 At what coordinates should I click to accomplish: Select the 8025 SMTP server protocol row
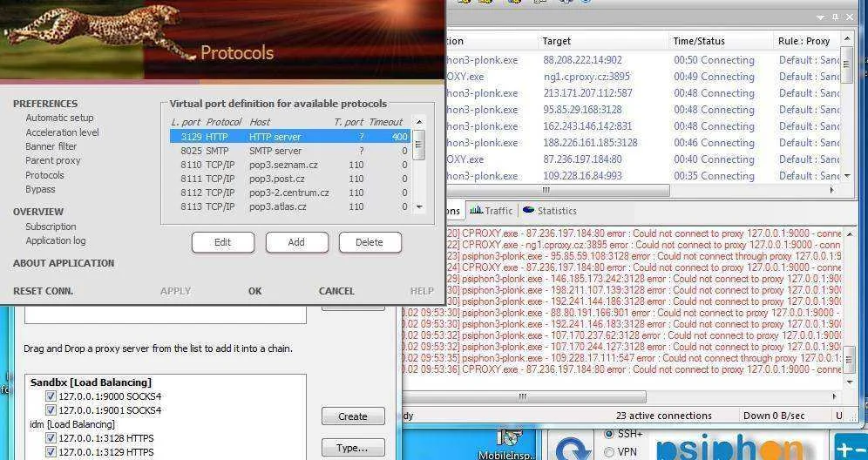click(290, 151)
